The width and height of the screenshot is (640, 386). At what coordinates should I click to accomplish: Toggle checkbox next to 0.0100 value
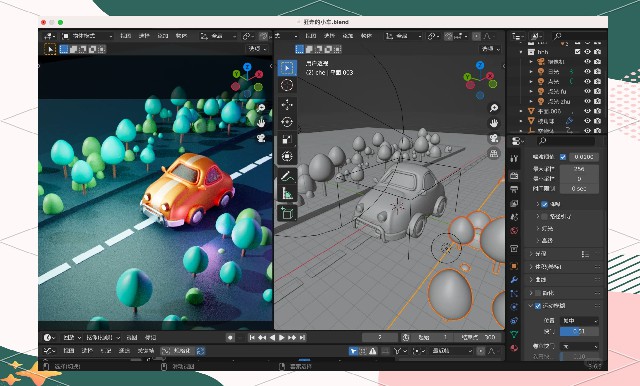(x=563, y=157)
